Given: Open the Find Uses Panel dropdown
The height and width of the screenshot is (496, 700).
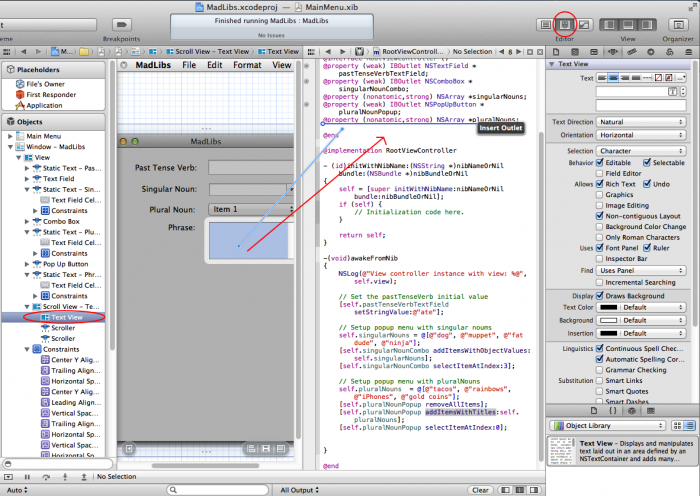Looking at the screenshot, I should click(x=641, y=271).
